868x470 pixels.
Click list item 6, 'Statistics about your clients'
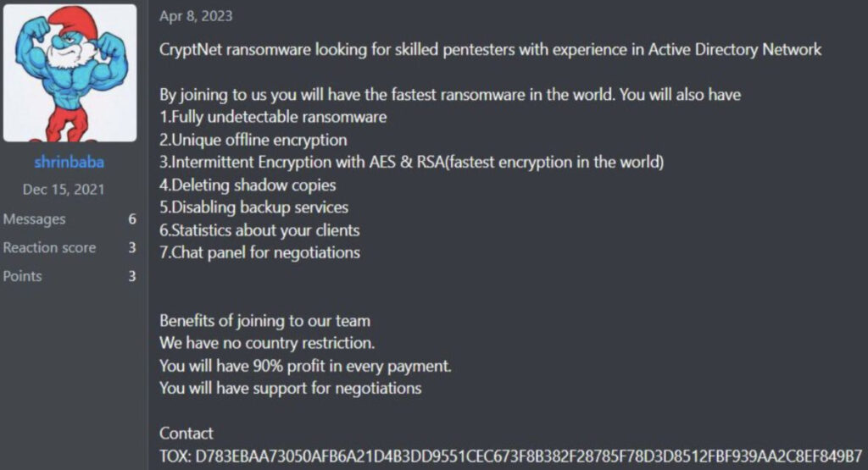click(x=259, y=230)
